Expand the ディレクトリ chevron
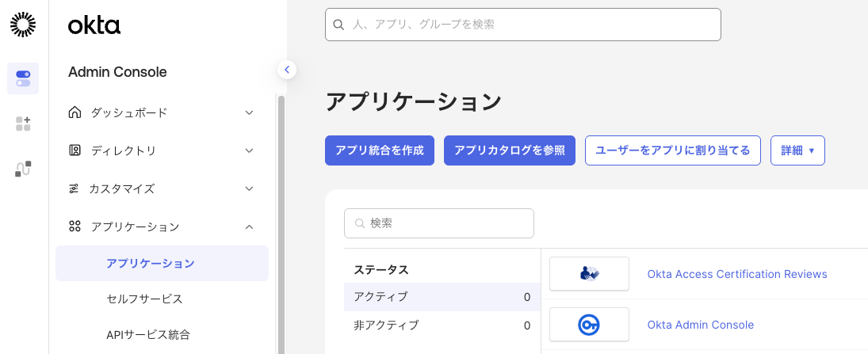This screenshot has height=354, width=868. [x=249, y=150]
